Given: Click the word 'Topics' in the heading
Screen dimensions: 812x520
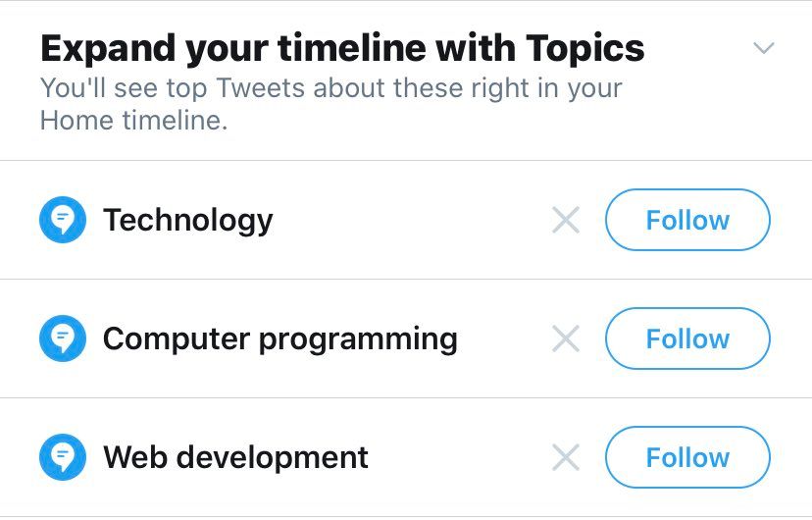Looking at the screenshot, I should point(585,49).
